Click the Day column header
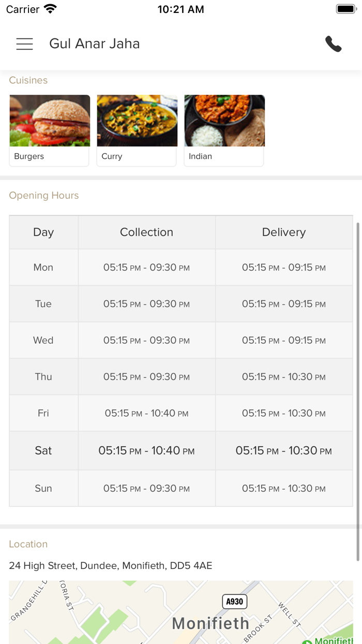 click(x=43, y=232)
